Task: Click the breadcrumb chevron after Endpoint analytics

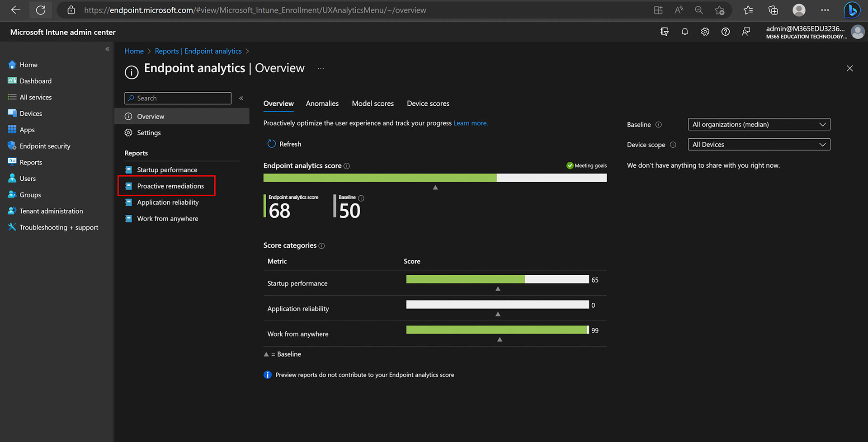Action: (247, 51)
